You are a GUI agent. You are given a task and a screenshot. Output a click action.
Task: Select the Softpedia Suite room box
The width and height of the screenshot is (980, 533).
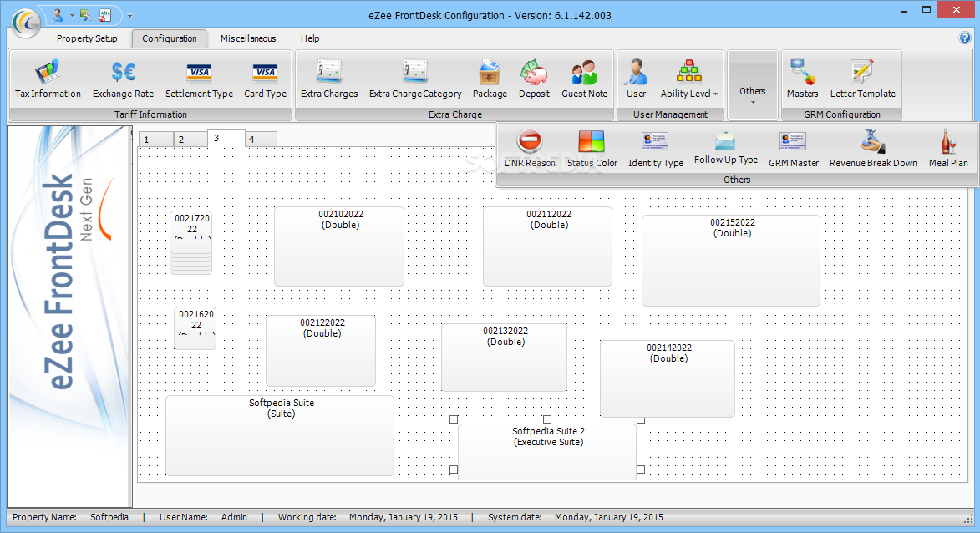(280, 435)
